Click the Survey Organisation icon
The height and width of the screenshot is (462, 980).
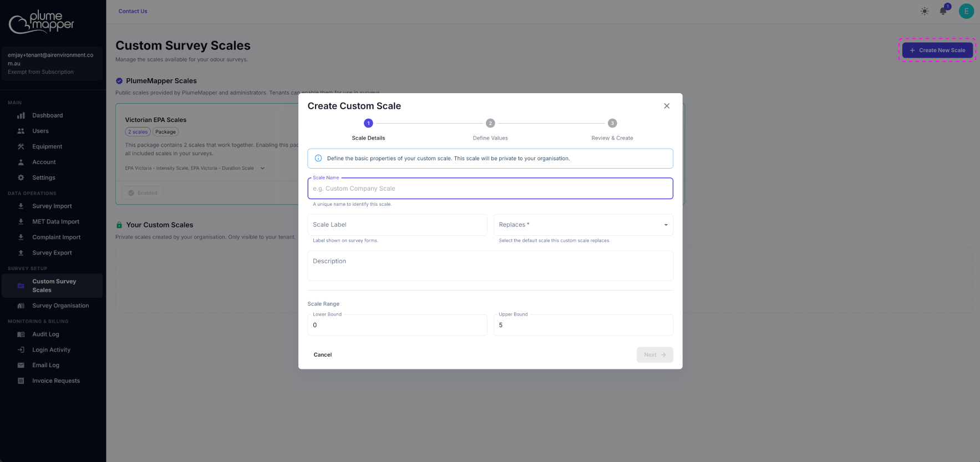tap(21, 306)
